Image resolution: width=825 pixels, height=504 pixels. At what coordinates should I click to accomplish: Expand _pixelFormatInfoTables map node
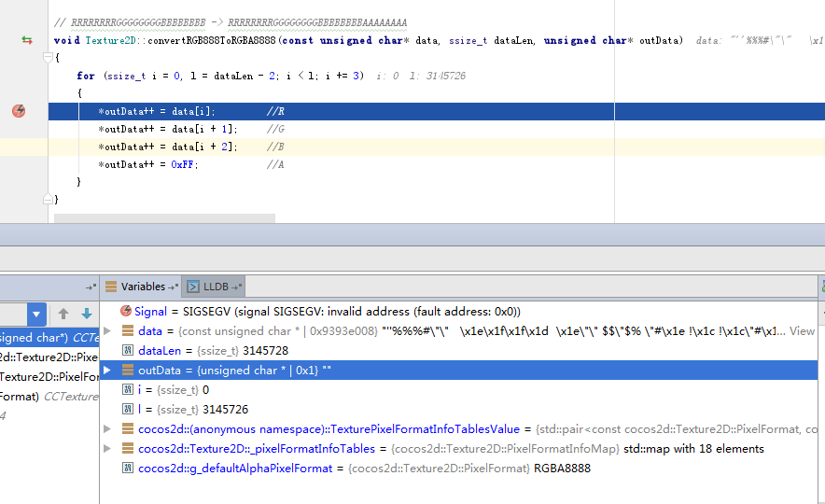pyautogui.click(x=107, y=449)
